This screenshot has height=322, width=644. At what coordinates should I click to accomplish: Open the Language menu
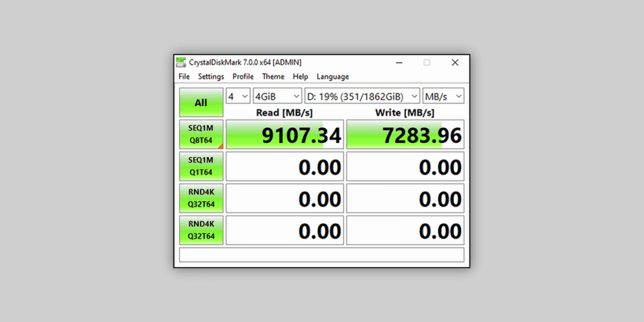click(333, 76)
